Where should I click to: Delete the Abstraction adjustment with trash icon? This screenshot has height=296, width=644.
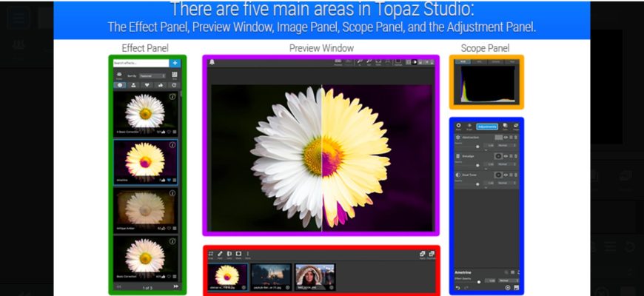[516, 138]
